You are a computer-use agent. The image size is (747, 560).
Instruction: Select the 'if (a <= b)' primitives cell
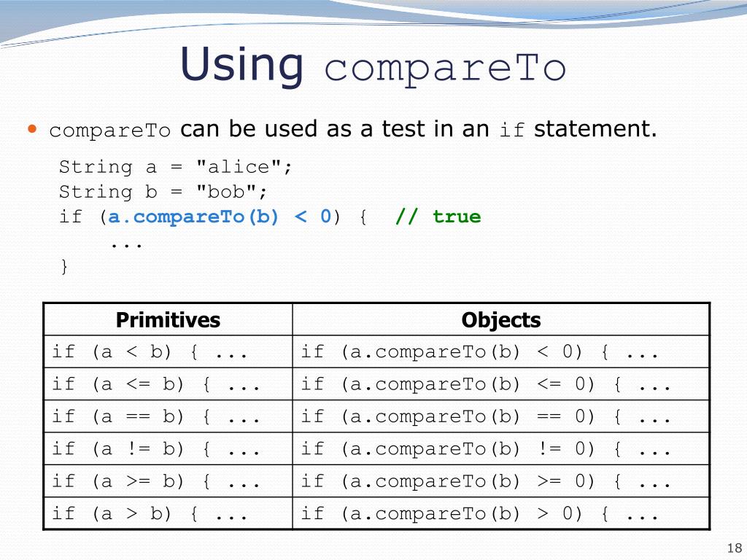click(x=168, y=384)
